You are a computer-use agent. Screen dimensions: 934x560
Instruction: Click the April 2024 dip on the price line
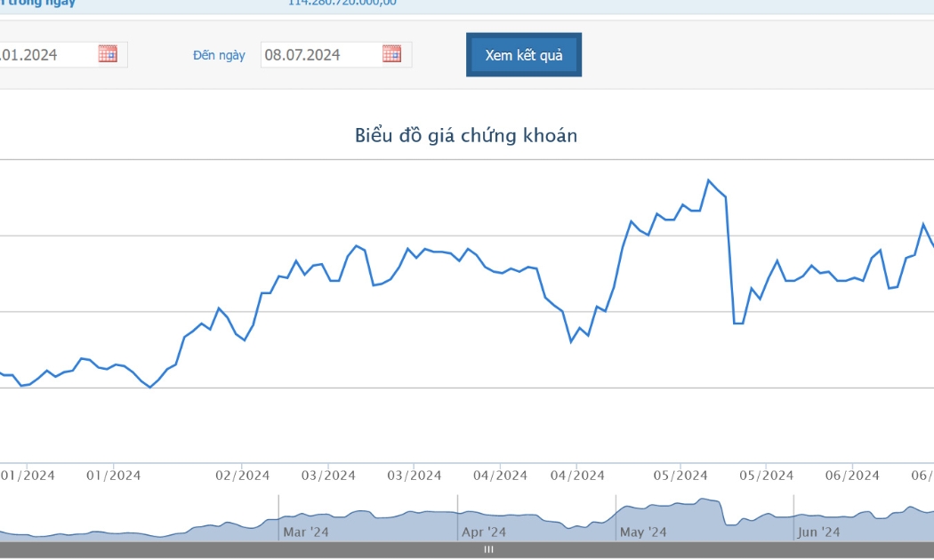click(x=571, y=341)
